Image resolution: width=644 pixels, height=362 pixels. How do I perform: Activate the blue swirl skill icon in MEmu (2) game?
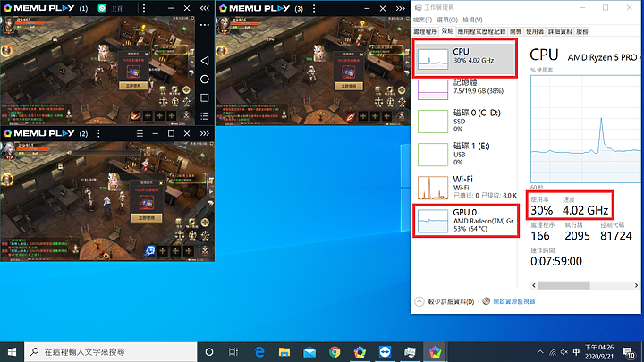(x=150, y=250)
